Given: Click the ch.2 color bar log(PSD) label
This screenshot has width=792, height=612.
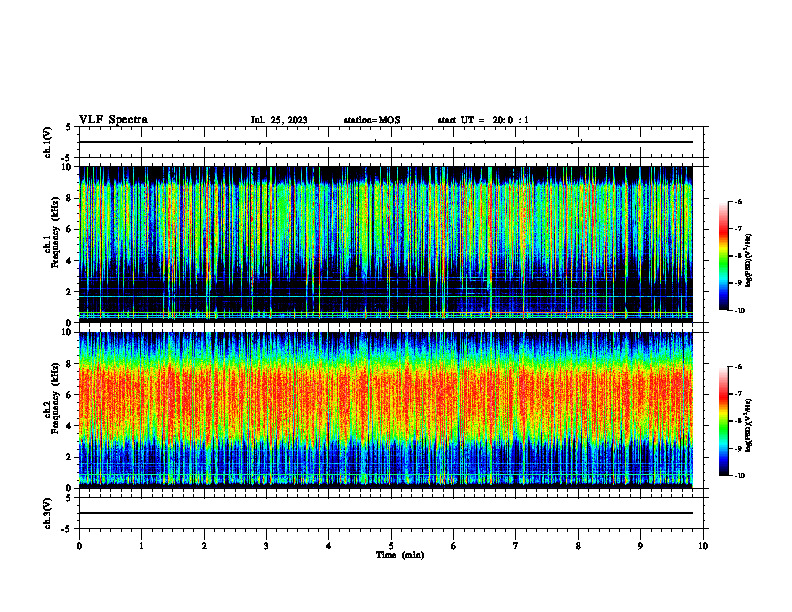Looking at the screenshot, I should point(749,425).
